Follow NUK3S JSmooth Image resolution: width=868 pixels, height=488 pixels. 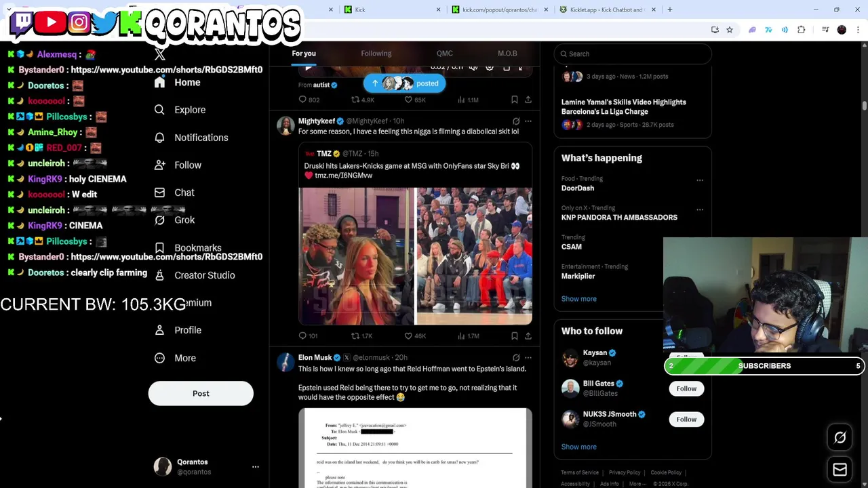(686, 420)
